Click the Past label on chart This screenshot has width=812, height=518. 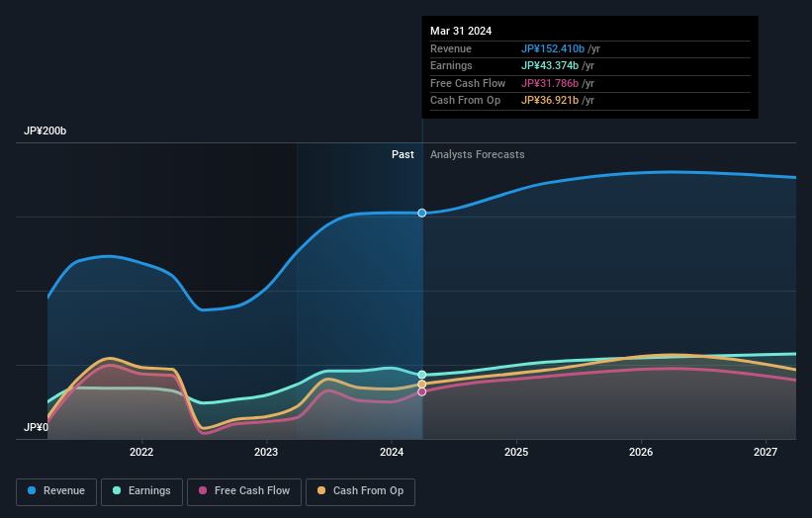[403, 154]
